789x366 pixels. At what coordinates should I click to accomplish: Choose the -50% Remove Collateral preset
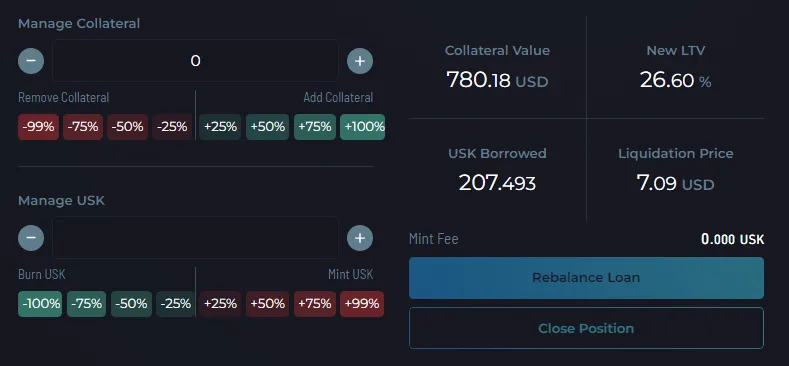tap(127, 127)
